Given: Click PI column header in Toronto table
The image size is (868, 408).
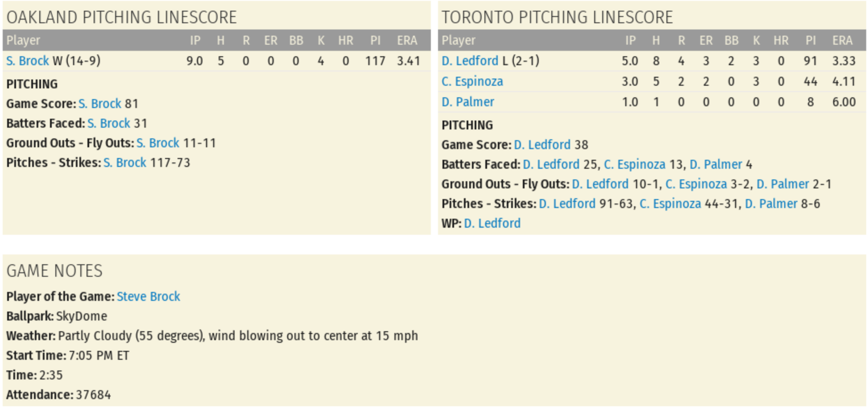Looking at the screenshot, I should [x=810, y=41].
